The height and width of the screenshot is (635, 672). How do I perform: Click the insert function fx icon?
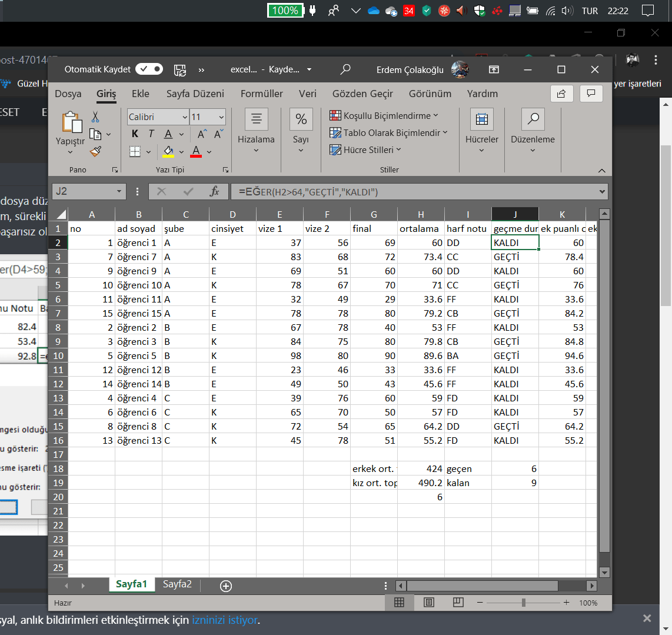pyautogui.click(x=214, y=191)
